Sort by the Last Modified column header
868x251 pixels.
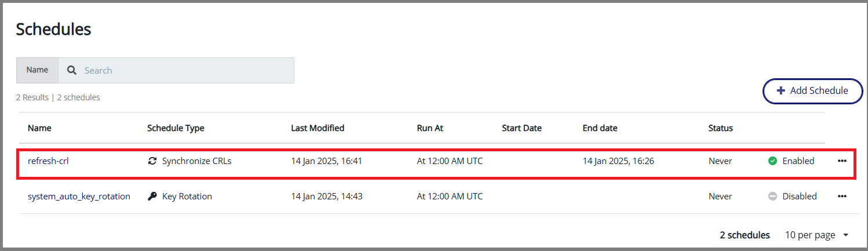coord(318,128)
